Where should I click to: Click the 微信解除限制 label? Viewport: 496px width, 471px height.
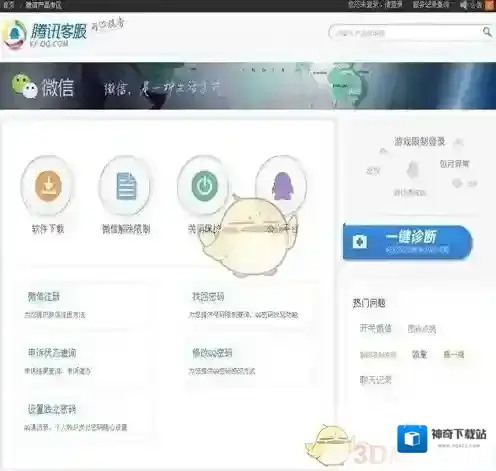(126, 229)
